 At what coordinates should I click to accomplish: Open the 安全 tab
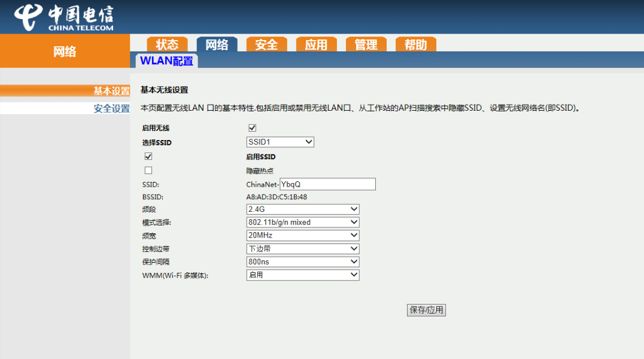(x=266, y=45)
